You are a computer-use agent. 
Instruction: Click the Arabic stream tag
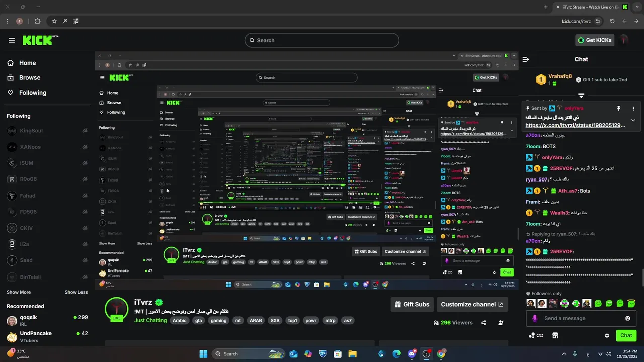coord(179,320)
